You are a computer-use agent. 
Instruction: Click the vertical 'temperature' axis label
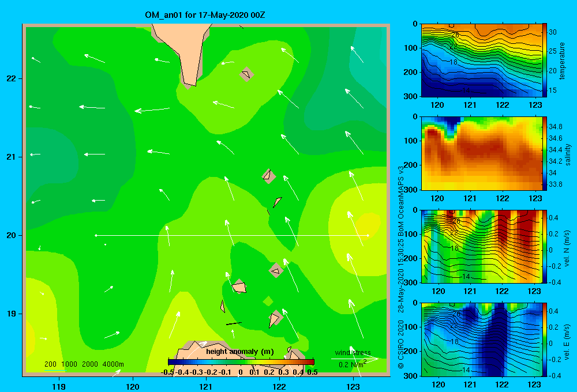click(562, 61)
